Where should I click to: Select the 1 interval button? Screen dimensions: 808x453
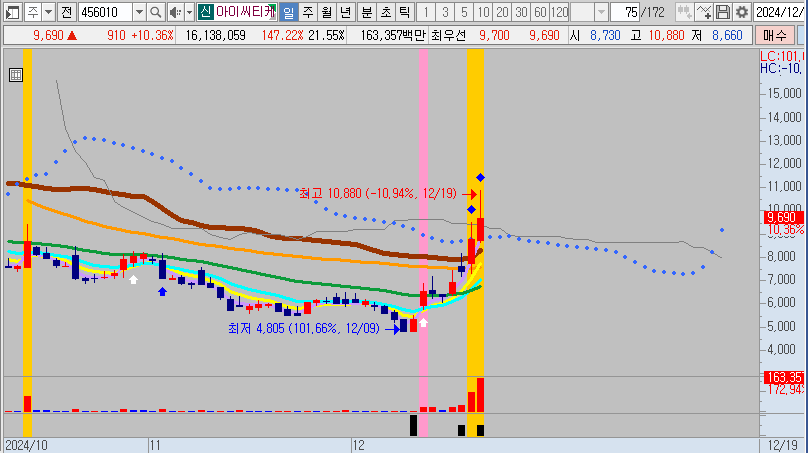click(426, 12)
